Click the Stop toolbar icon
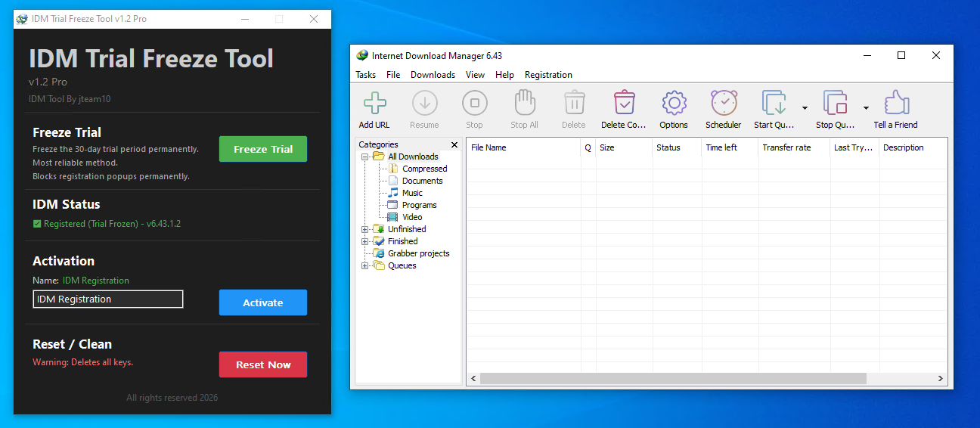This screenshot has height=428, width=980. point(474,102)
